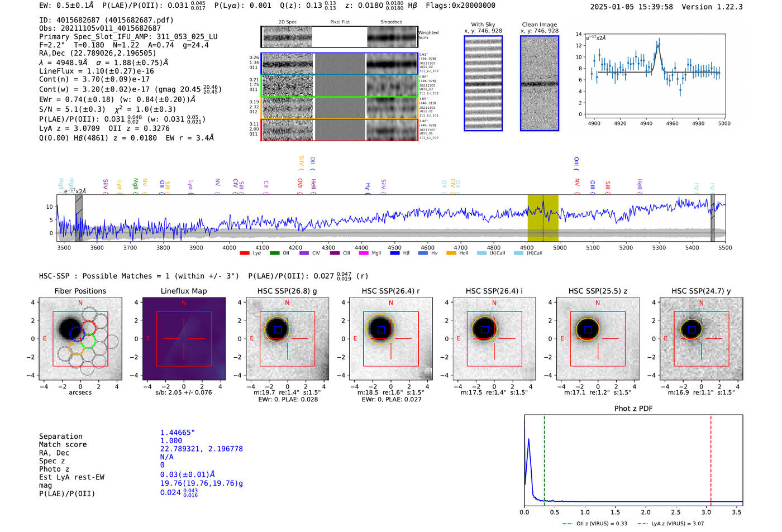Click the red-bordered fiber spectrum row

pos(339,130)
